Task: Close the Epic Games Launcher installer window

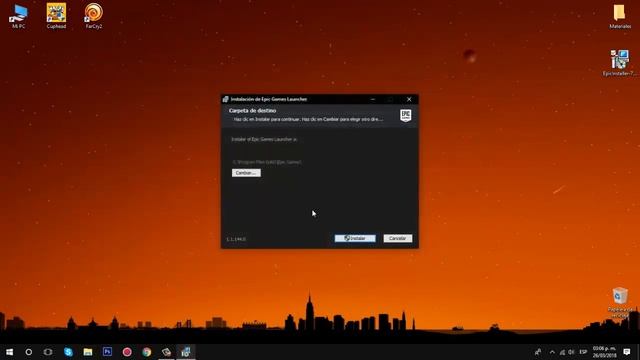Action: (409, 99)
